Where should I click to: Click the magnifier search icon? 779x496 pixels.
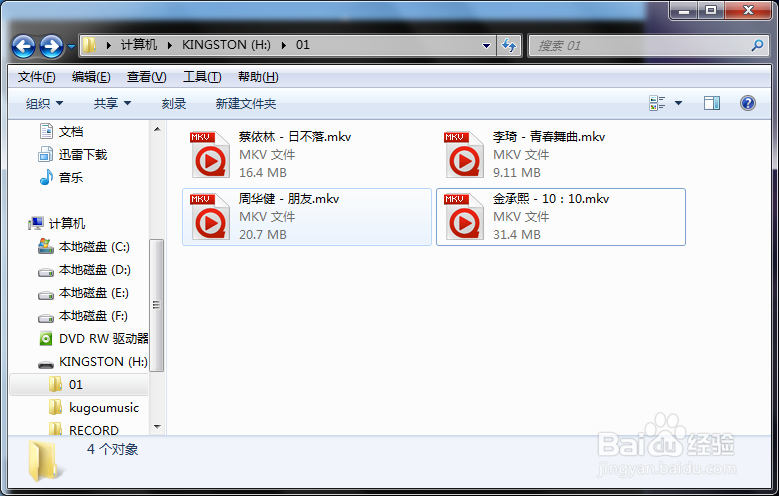(x=757, y=46)
